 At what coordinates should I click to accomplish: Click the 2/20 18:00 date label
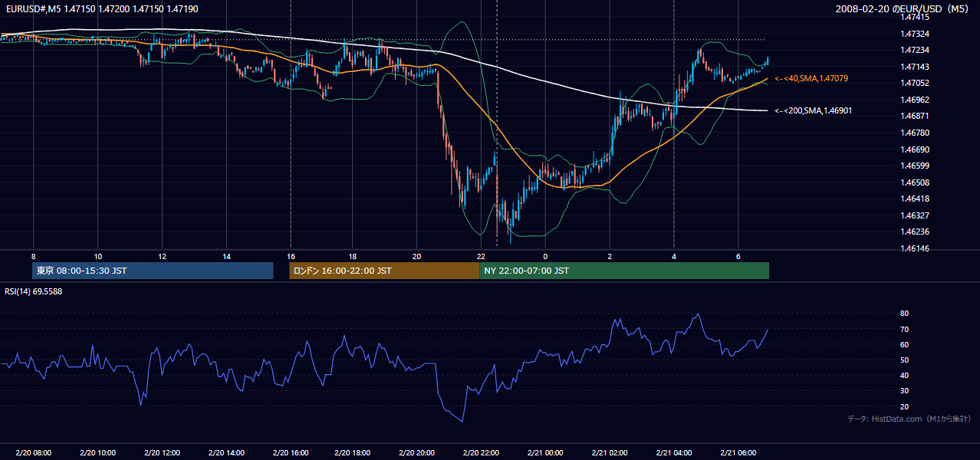[x=354, y=452]
